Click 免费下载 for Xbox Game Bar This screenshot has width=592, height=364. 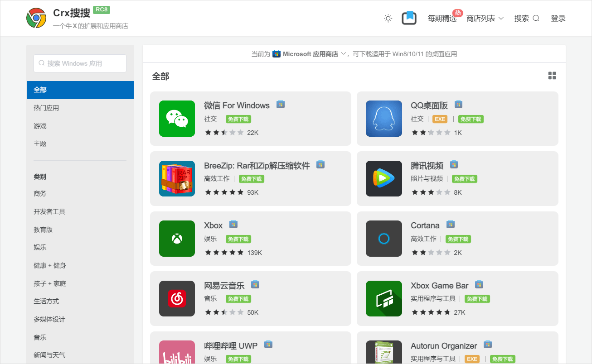[x=477, y=299]
